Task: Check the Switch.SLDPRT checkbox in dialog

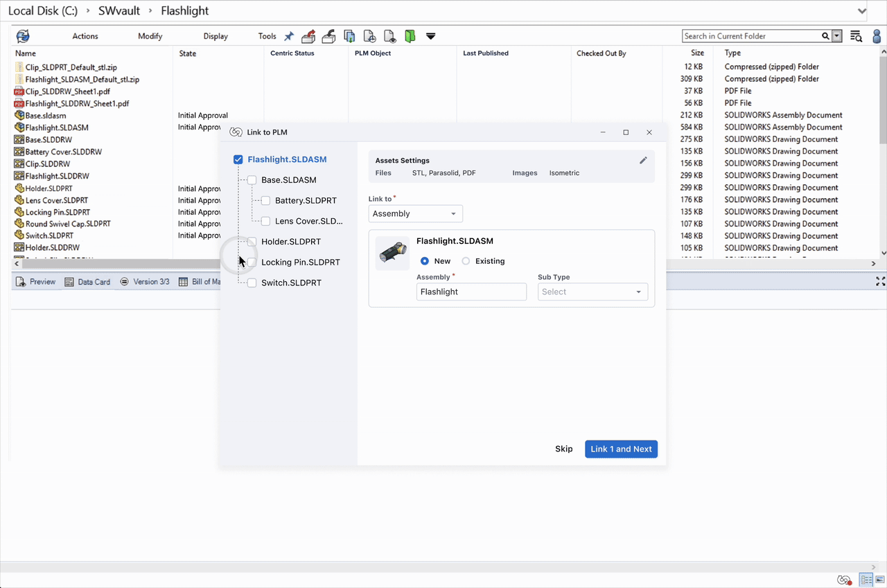Action: tap(252, 283)
